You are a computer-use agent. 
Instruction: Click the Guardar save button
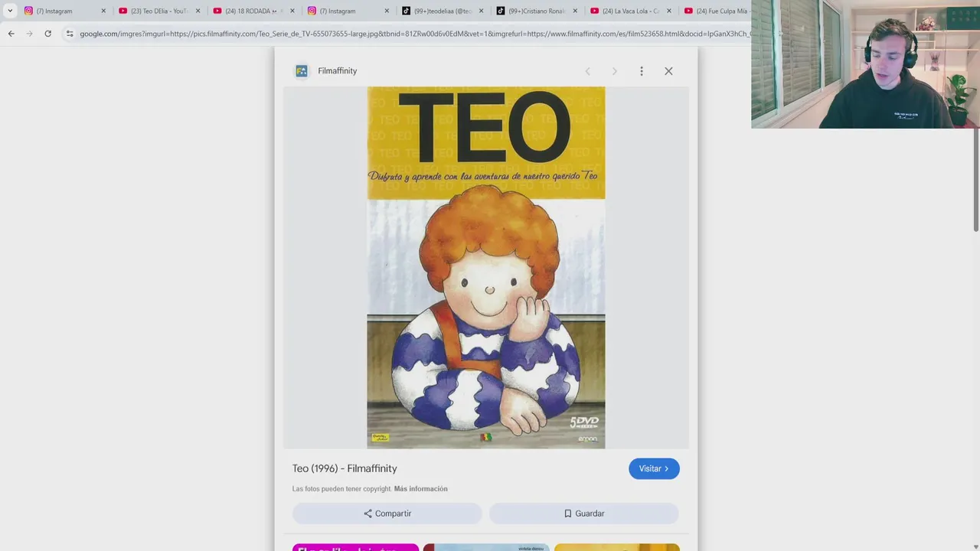584,514
